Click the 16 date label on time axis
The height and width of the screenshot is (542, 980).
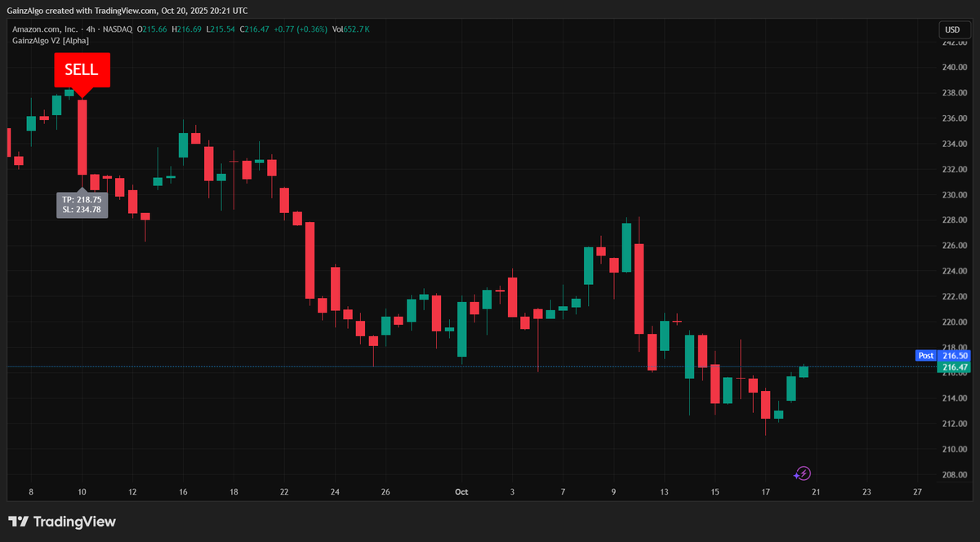point(183,492)
